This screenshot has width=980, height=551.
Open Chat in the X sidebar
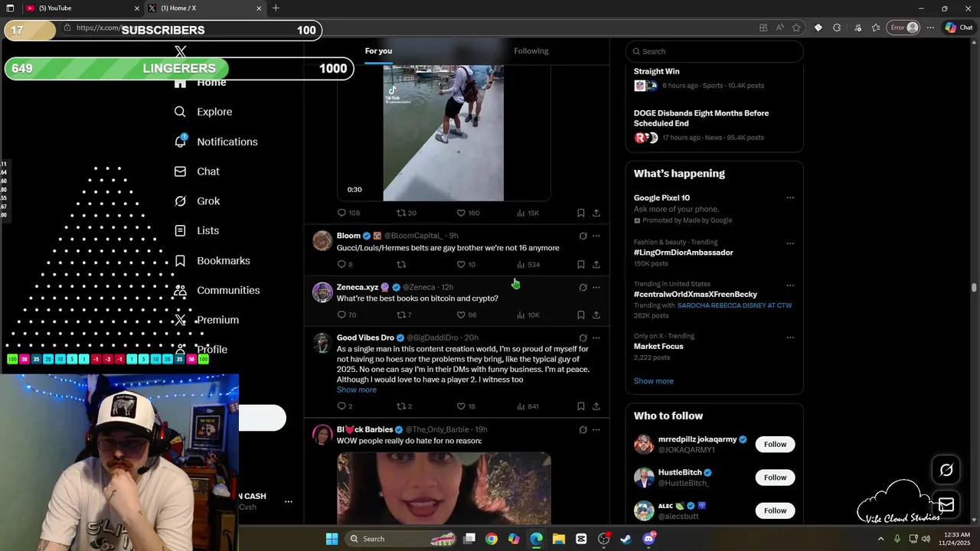[198, 171]
